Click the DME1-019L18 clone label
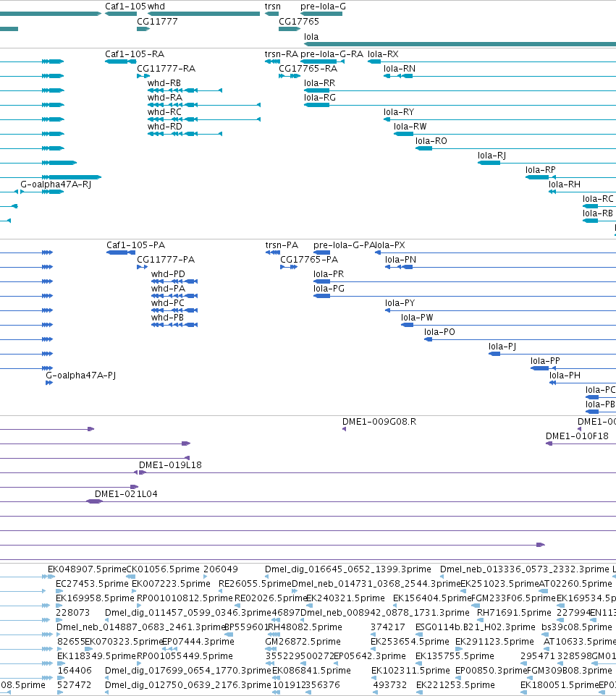Image resolution: width=616 pixels, height=696 pixels. 171,464
